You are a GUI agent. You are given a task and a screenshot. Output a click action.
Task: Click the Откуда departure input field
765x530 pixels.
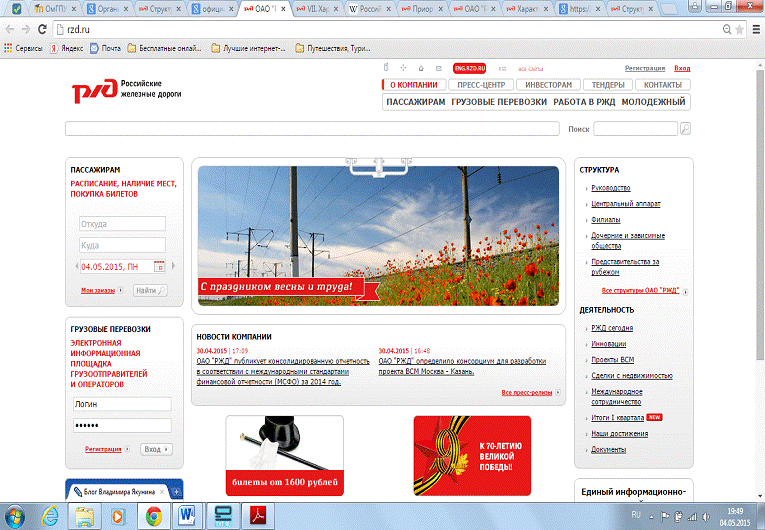click(x=121, y=224)
